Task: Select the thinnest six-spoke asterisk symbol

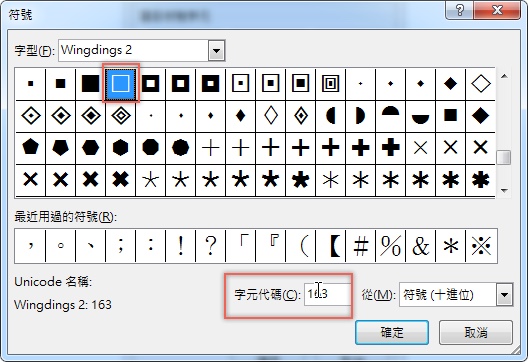Action: pyautogui.click(x=330, y=179)
